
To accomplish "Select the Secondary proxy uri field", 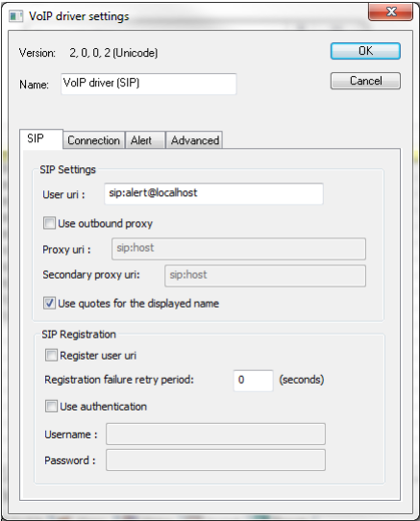I will [265, 276].
